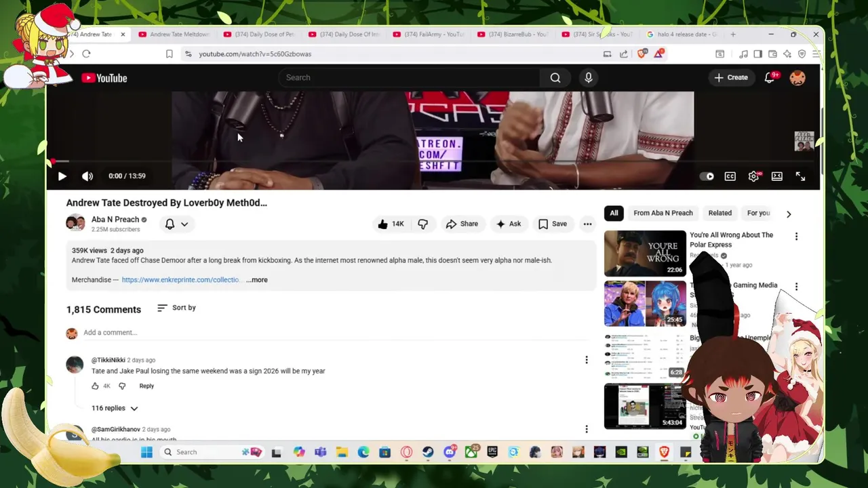Click the Ask button
Screen dimensions: 868x488
pyautogui.click(x=509, y=224)
